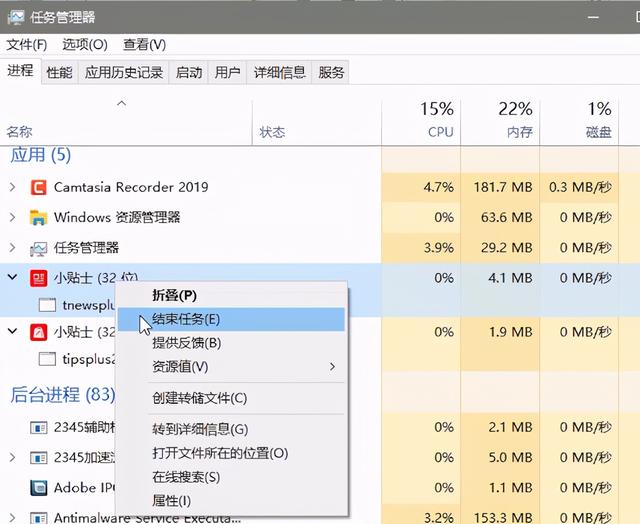Switch to the 启动 tab

coord(189,73)
